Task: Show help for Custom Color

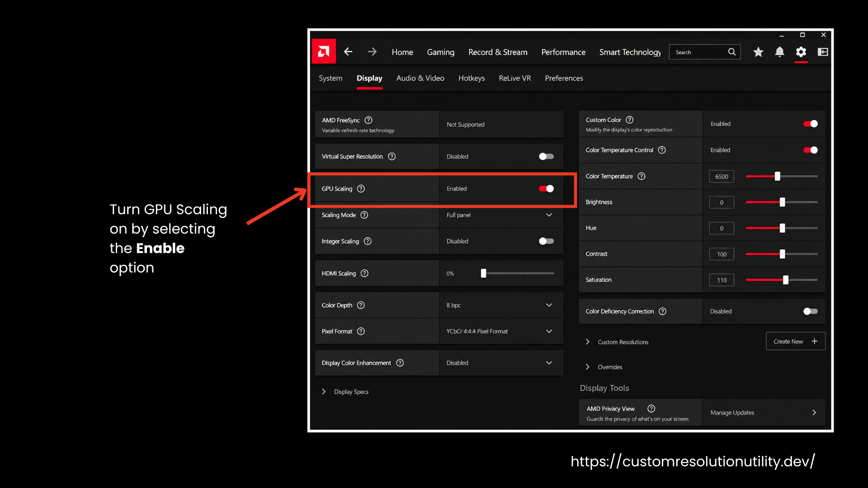Action: point(630,120)
